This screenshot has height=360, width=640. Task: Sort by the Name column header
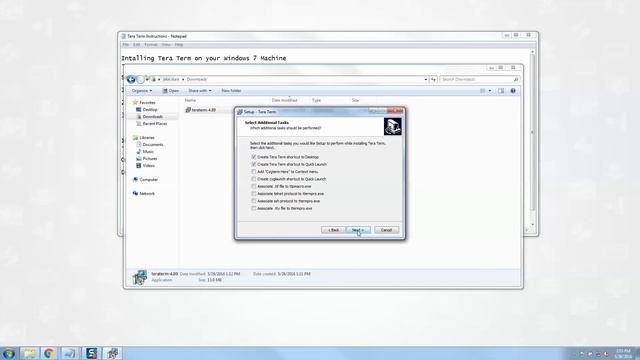(190, 100)
